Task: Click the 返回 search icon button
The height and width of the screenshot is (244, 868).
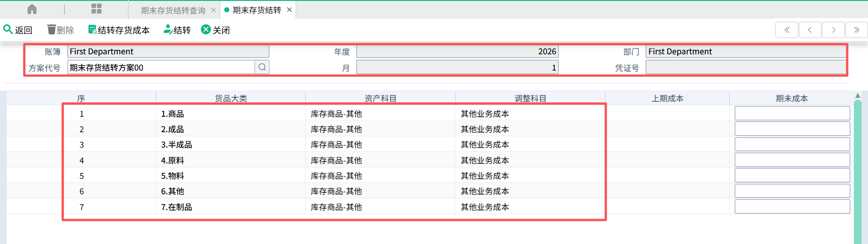Action: (x=8, y=29)
